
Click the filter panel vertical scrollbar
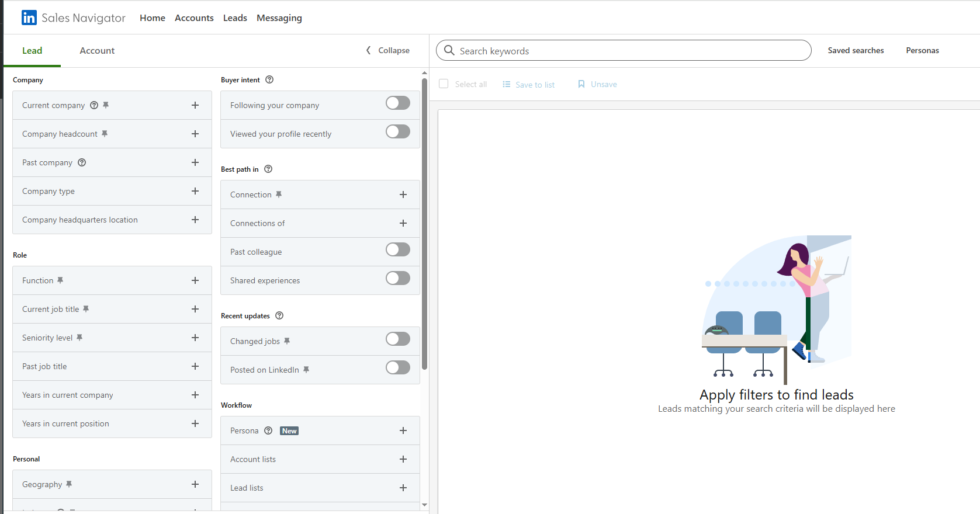pos(424,224)
